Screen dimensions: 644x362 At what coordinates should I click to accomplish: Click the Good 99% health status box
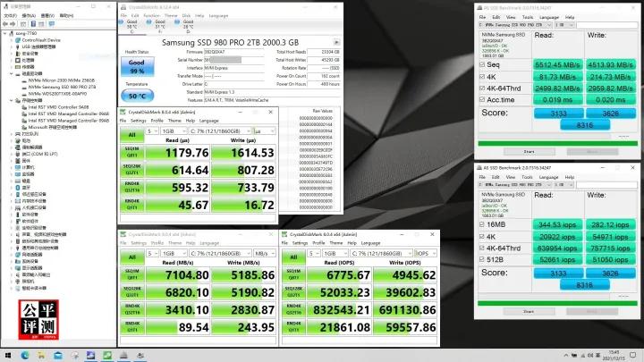tap(134, 69)
